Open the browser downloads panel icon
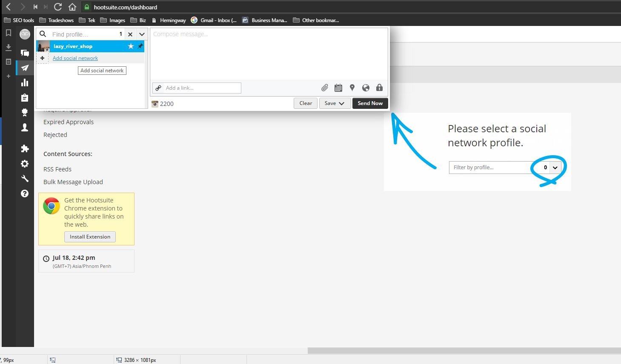This screenshot has width=621, height=364. [x=8, y=48]
